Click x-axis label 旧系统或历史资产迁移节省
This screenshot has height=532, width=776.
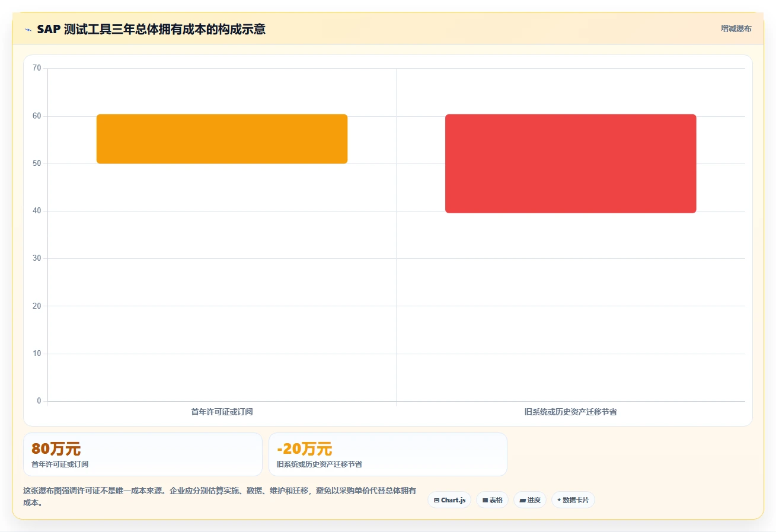click(x=571, y=412)
